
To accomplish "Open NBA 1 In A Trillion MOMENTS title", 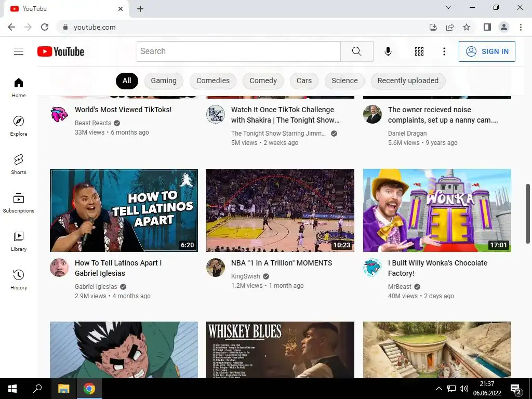I will click(x=282, y=263).
